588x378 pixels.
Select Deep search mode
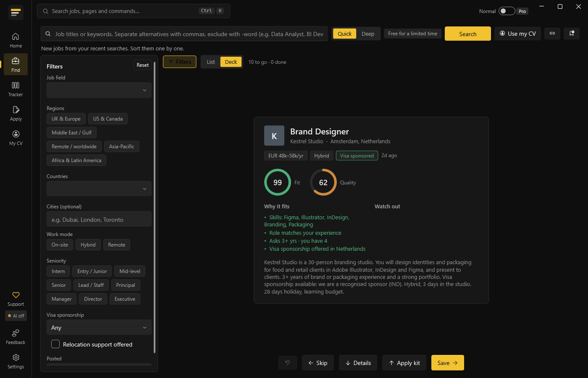click(x=368, y=34)
